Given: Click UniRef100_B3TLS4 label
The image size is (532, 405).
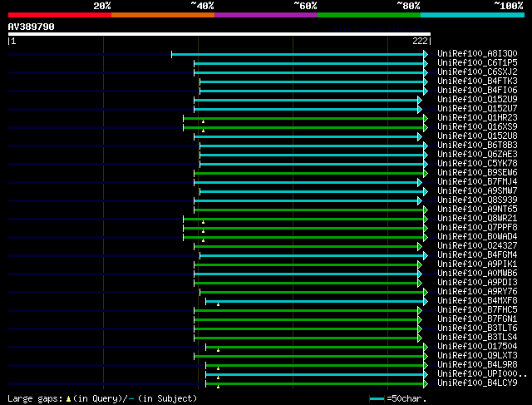Looking at the screenshot, I should (x=477, y=338).
